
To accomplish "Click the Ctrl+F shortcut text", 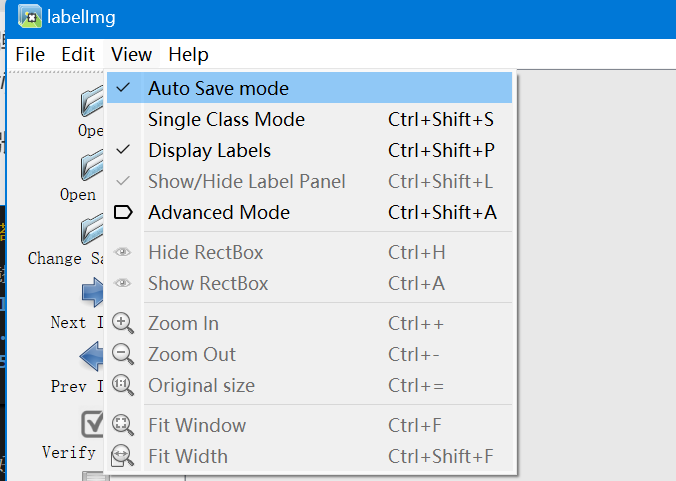I will (415, 425).
